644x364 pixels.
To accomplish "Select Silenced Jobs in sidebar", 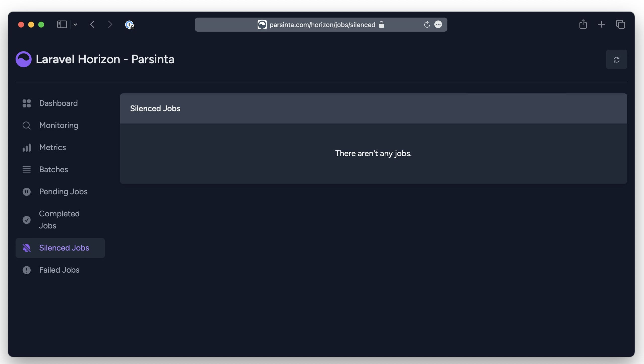I will point(60,248).
